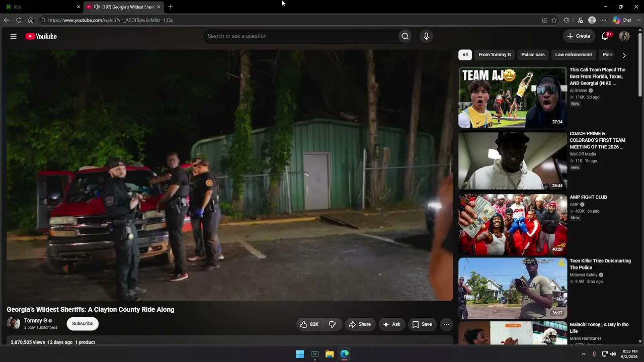Click the video player to pause
Screen dimensions: 644x362
(229, 175)
